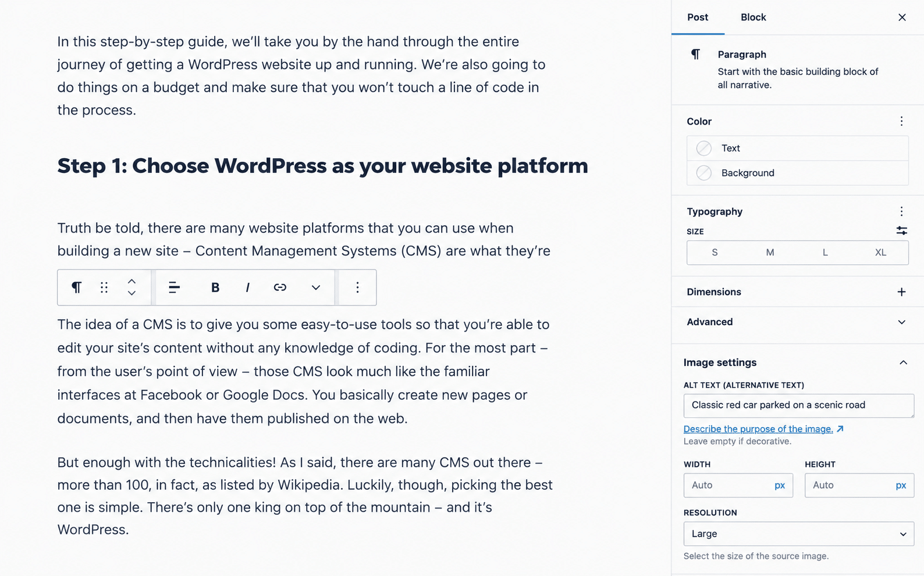
Task: Open the Resolution dropdown
Action: pos(798,534)
